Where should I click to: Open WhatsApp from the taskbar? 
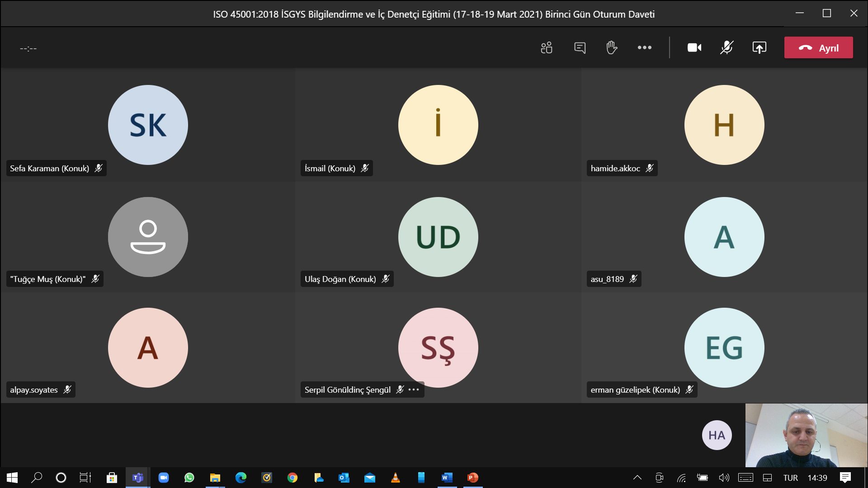[189, 478]
